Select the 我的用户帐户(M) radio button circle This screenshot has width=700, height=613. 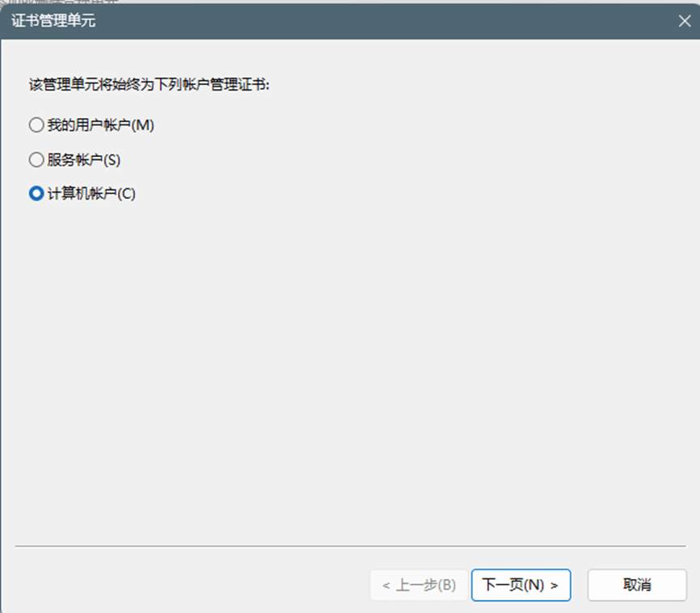(36, 125)
